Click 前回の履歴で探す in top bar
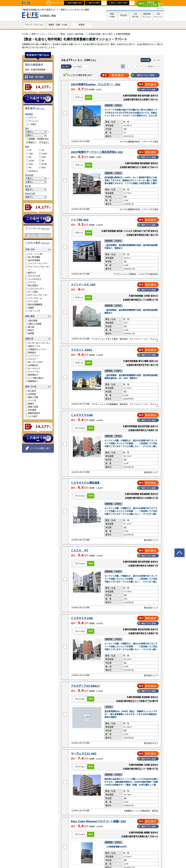Screen dimensions: 186x868 [74, 3]
